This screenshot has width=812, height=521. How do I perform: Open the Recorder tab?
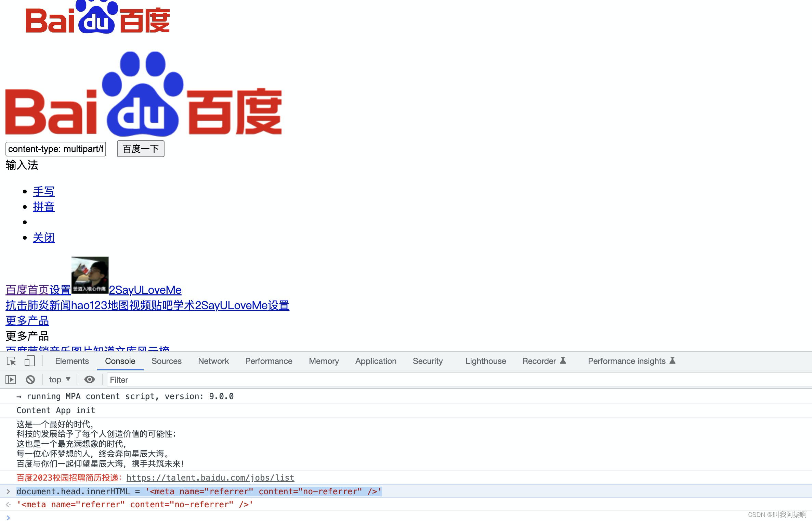tap(544, 361)
